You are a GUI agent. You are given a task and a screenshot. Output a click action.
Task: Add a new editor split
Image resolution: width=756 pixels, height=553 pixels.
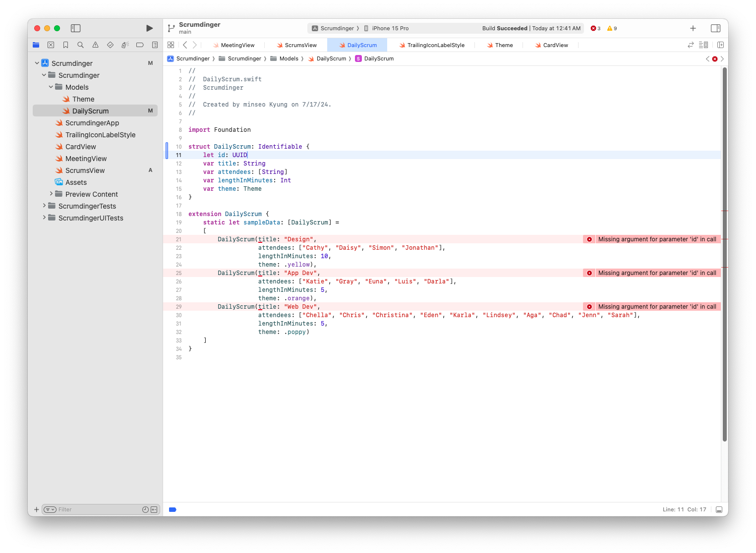[720, 45]
